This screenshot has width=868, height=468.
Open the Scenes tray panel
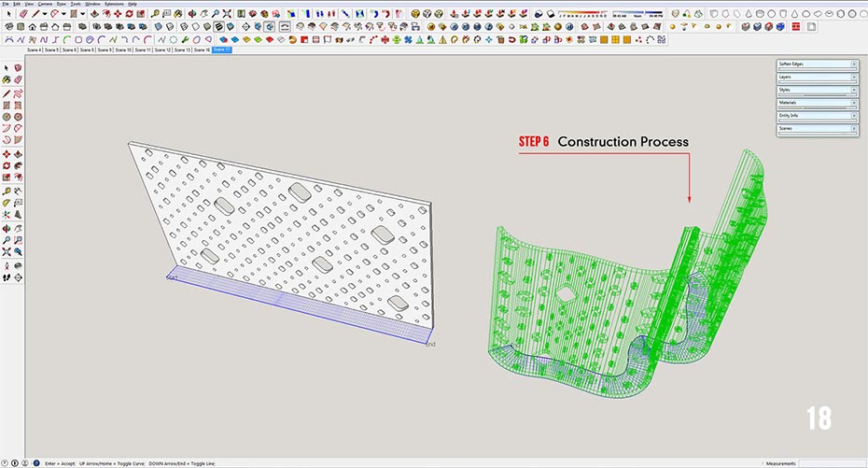click(x=817, y=129)
